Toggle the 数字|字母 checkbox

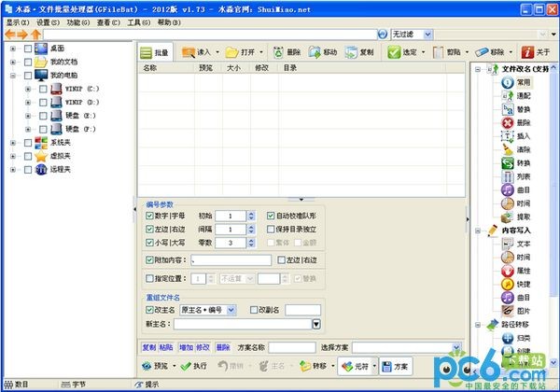click(x=149, y=216)
